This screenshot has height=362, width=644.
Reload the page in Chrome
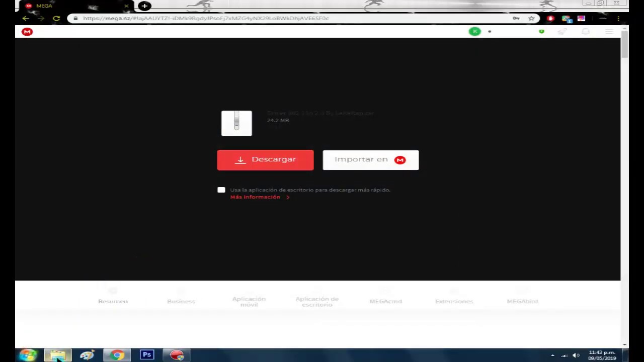(56, 19)
